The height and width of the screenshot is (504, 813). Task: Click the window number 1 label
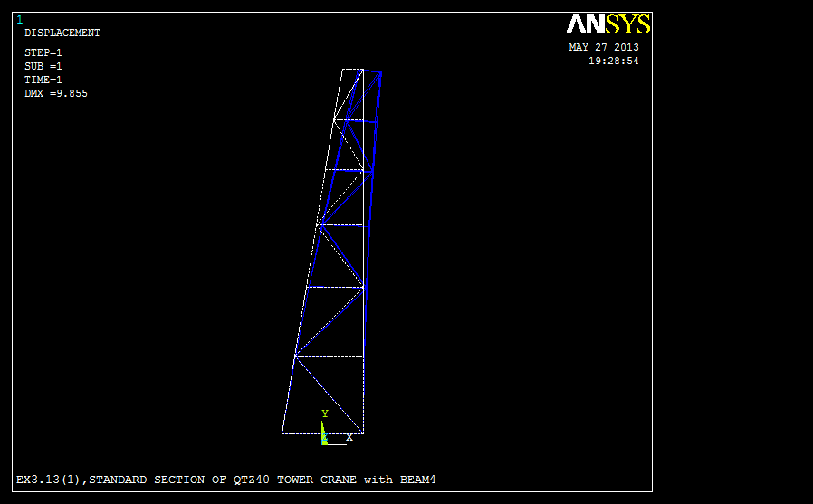coord(20,20)
